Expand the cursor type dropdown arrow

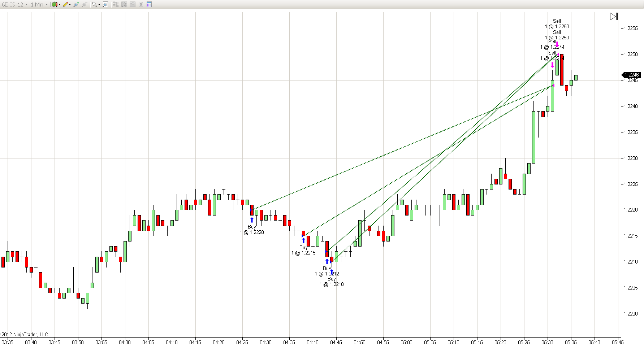tap(99, 5)
